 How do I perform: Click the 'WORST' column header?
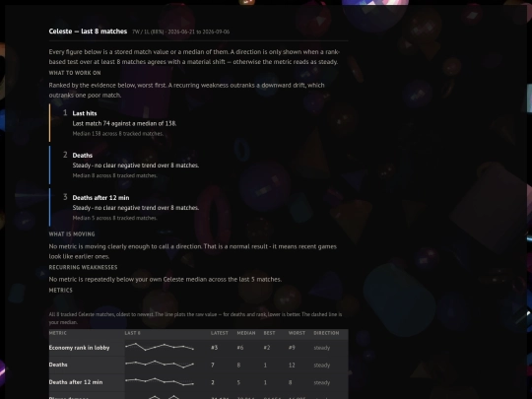click(297, 333)
